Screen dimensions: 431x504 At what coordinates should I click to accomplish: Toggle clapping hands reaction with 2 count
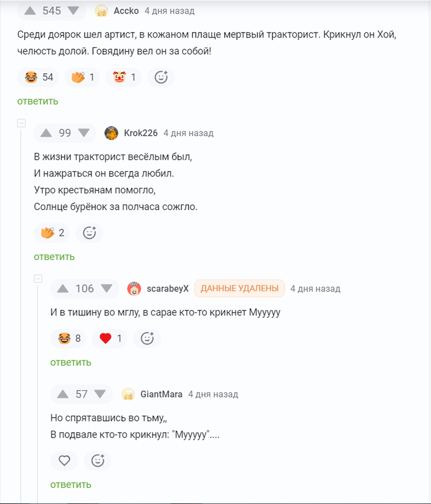pos(52,232)
